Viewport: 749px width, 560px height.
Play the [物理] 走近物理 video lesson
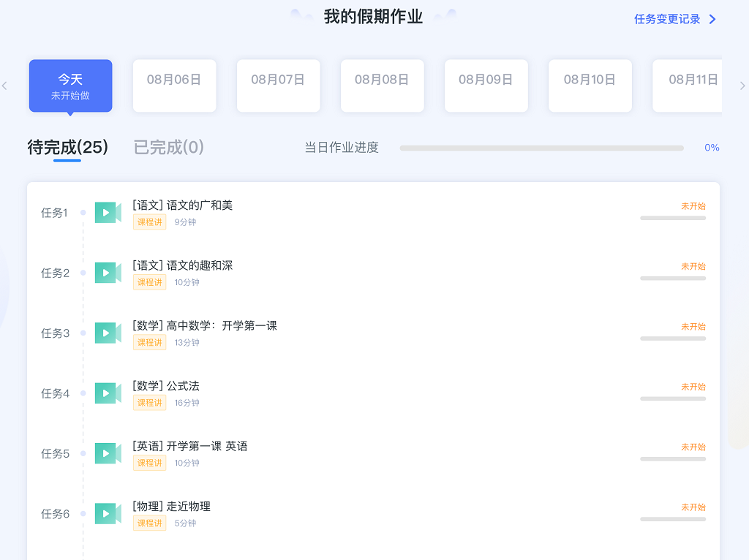(x=107, y=513)
